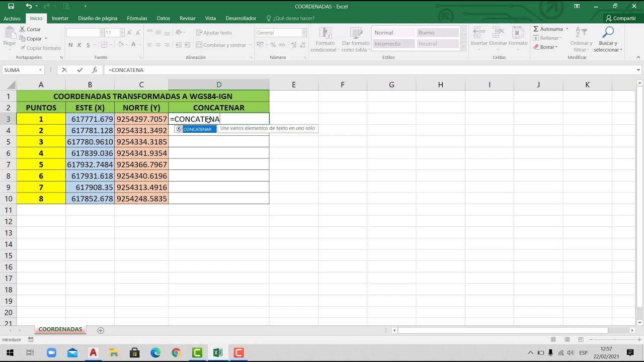The height and width of the screenshot is (362, 644).
Task: Expand the cell styles gallery
Action: pos(463,47)
